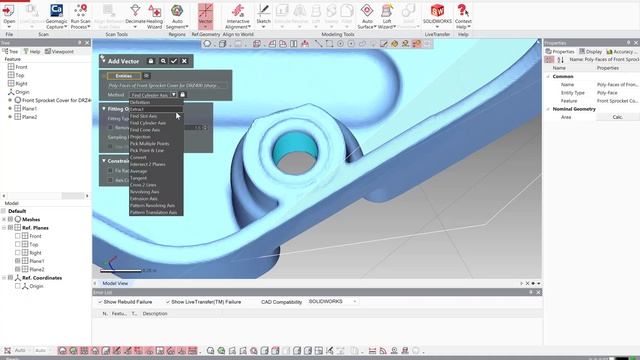Show Front plane via its checkbox

18,236
